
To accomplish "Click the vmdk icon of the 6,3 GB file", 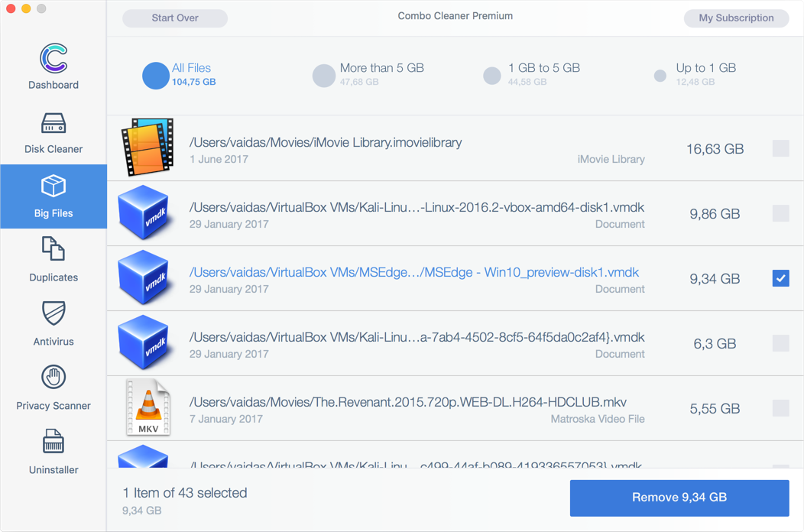I will 144,342.
